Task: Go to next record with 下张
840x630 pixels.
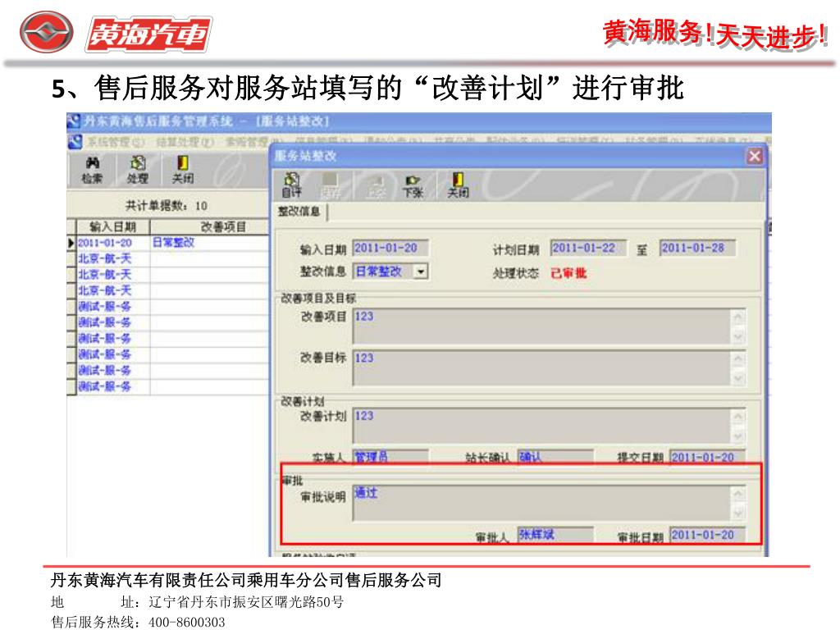Action: pos(413,185)
